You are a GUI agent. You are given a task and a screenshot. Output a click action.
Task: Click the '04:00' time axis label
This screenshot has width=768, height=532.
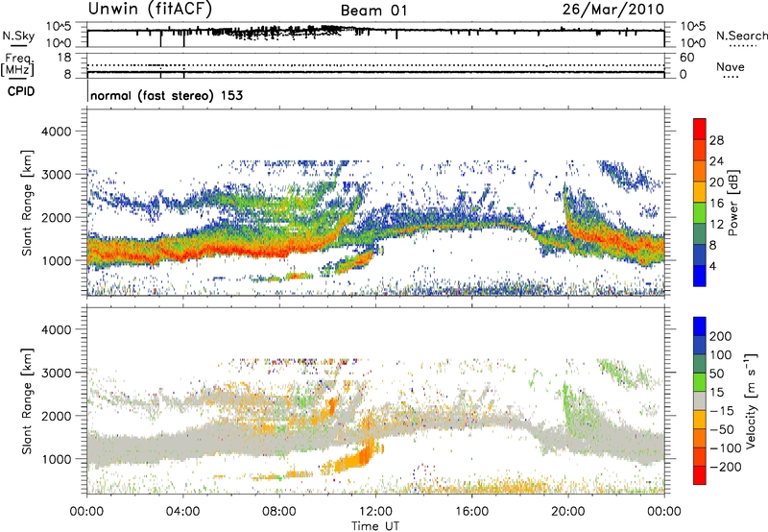point(182,512)
